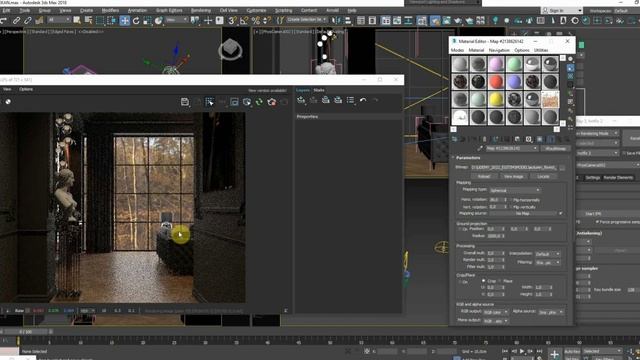Open the selection filter All dropdown in toolbar

tap(58, 20)
